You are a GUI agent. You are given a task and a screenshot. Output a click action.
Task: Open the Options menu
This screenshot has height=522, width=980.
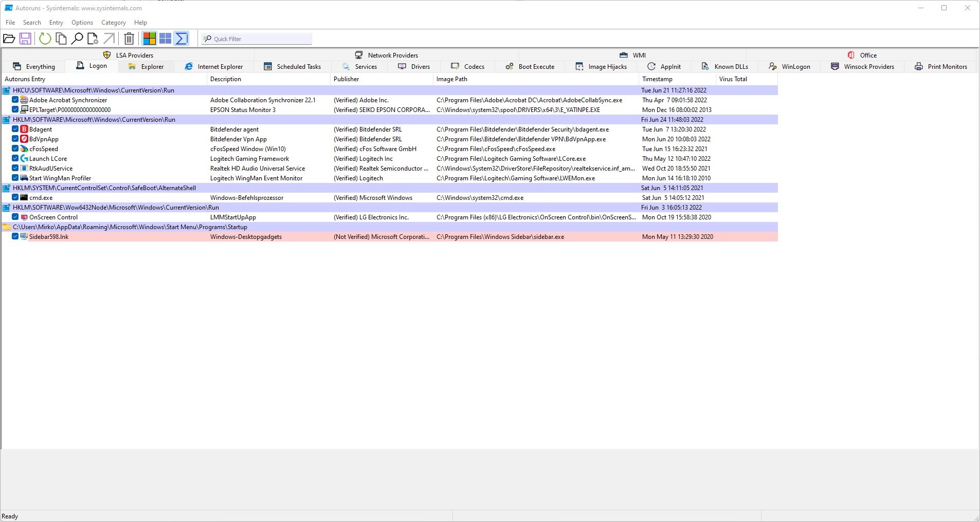tap(82, 23)
